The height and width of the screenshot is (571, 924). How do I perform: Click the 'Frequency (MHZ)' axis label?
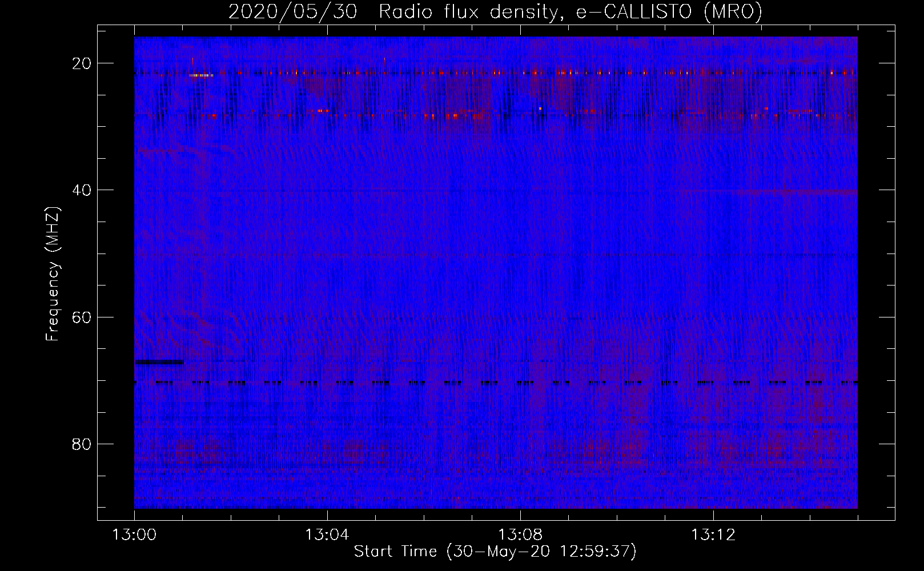pos(53,274)
